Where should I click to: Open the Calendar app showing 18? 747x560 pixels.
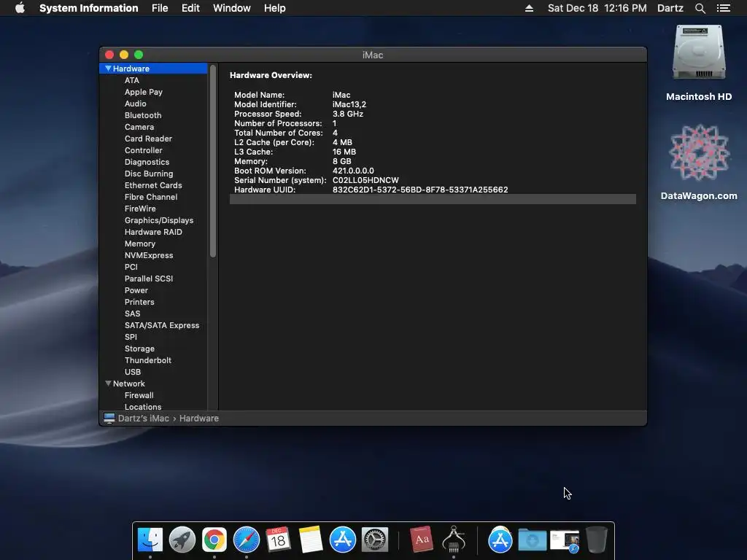click(x=278, y=540)
